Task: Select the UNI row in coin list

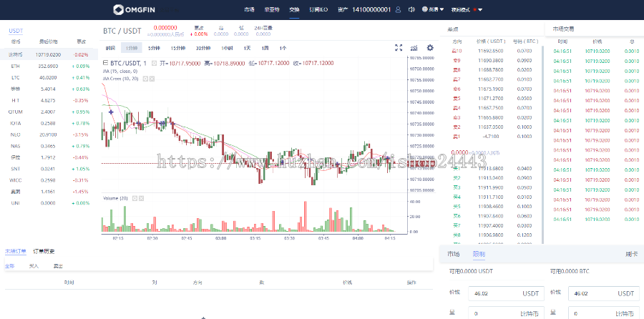Action: (x=49, y=203)
